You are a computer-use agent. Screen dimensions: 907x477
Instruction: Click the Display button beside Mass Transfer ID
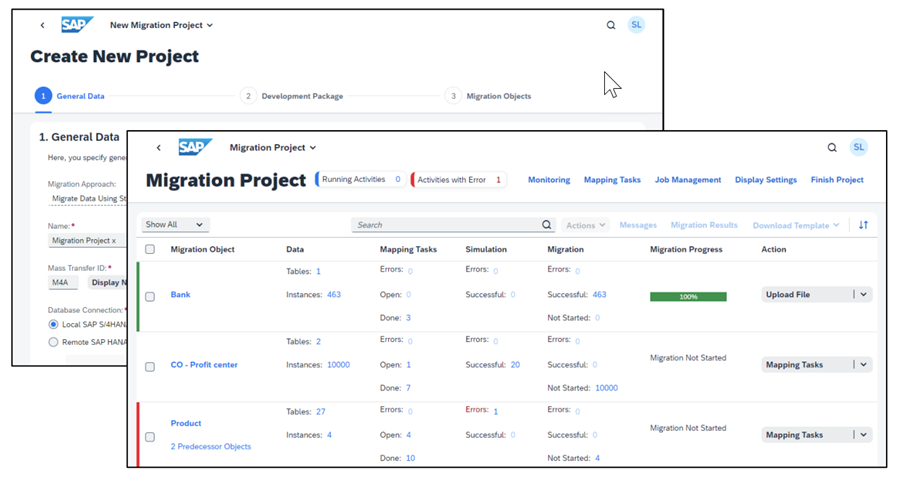108,282
